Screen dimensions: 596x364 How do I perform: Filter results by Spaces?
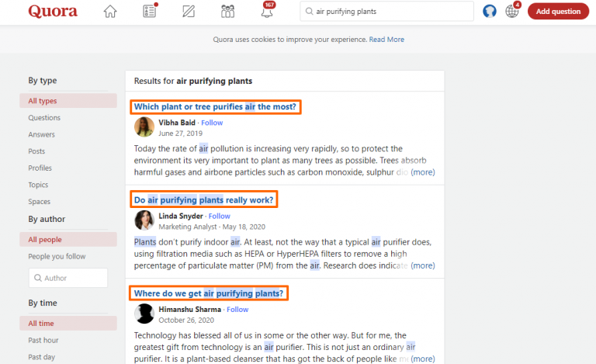[39, 202]
